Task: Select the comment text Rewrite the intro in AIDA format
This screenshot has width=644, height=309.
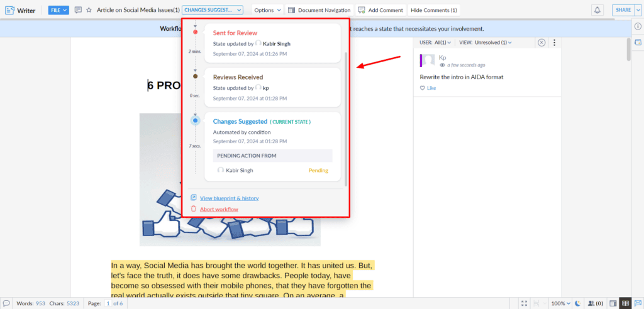Action: [461, 77]
